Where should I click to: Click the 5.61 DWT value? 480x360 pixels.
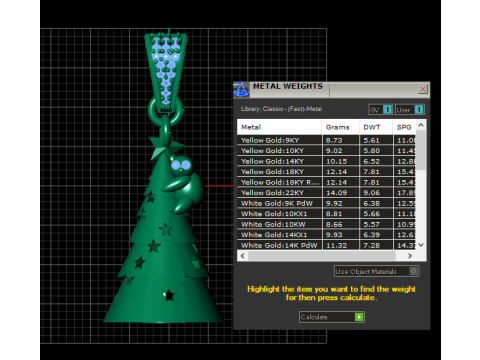coord(371,140)
